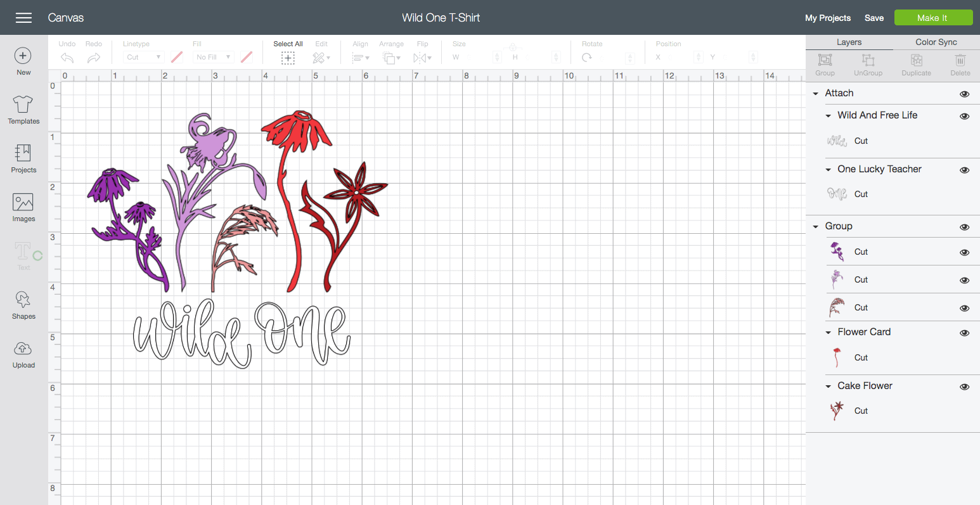Switch to the Layers tab
Image resolution: width=980 pixels, height=505 pixels.
click(x=849, y=42)
